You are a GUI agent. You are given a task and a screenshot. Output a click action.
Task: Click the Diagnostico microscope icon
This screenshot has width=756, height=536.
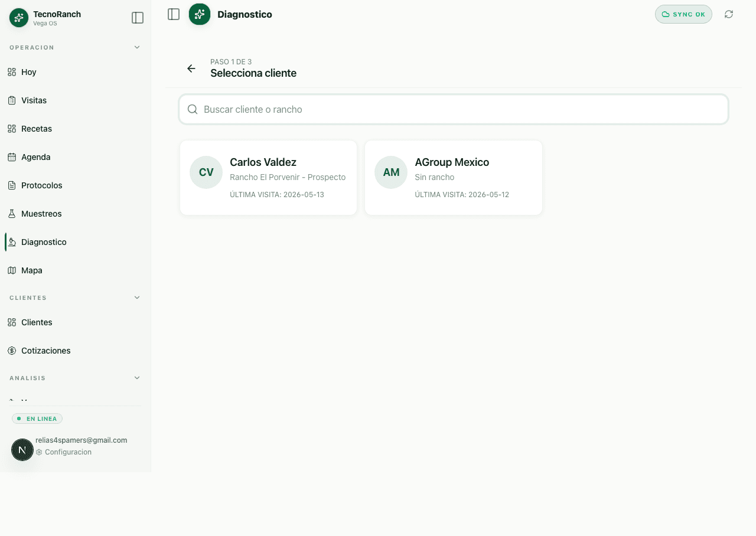pos(12,242)
